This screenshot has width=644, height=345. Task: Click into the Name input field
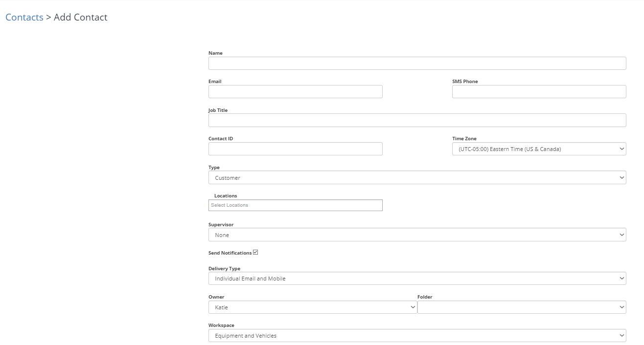tap(417, 63)
